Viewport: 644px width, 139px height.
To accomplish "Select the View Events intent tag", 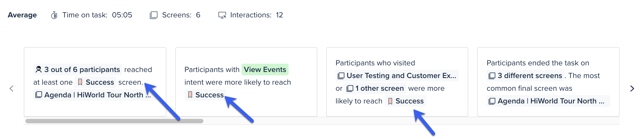I will (265, 69).
